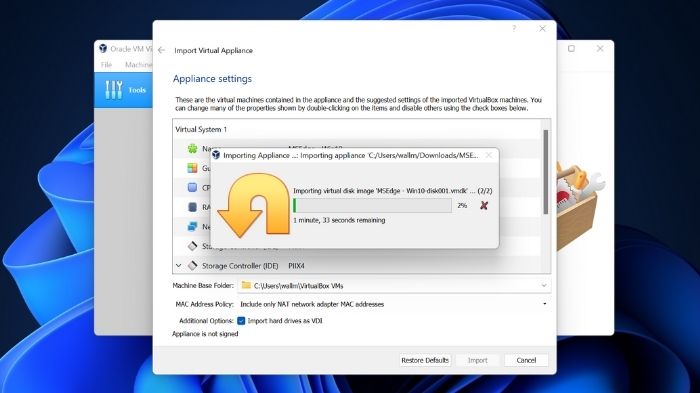Click the Machine Base Folder path field

[394, 285]
